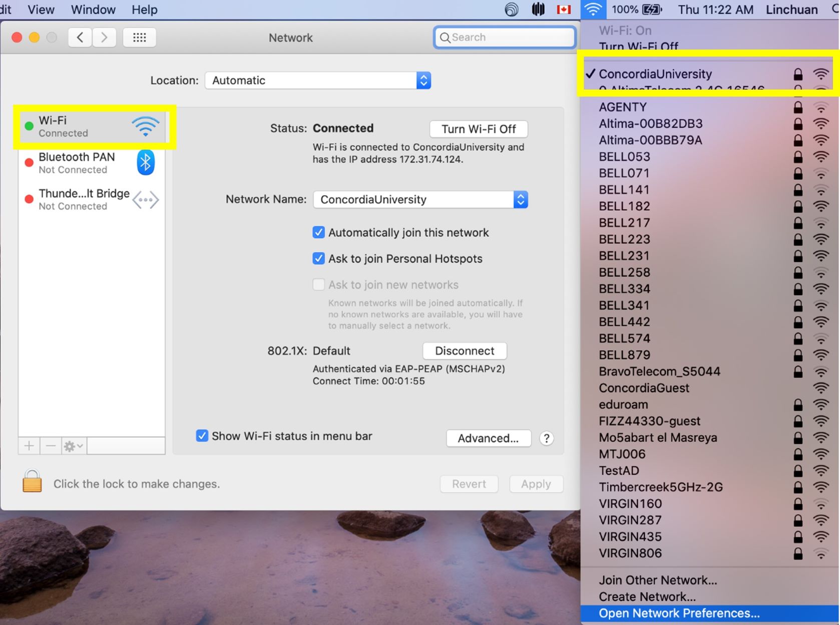This screenshot has height=625, width=840.
Task: Click the date and time in menu bar
Action: pos(715,10)
